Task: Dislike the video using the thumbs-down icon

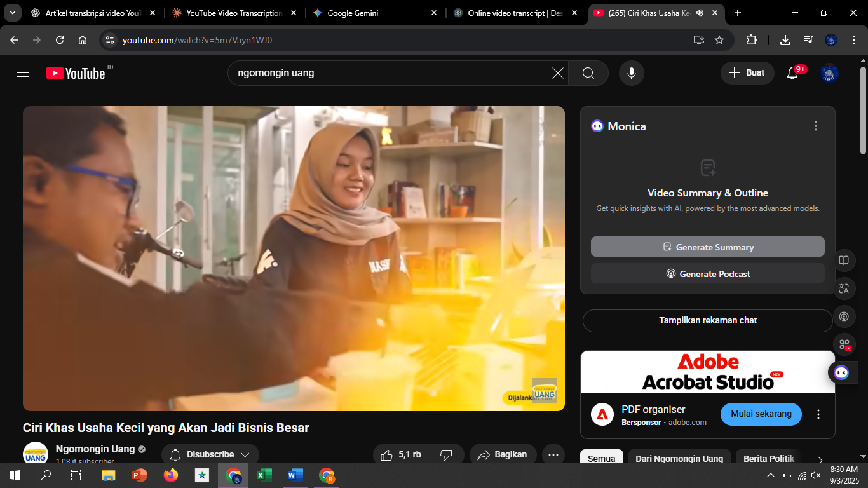Action: (x=446, y=454)
